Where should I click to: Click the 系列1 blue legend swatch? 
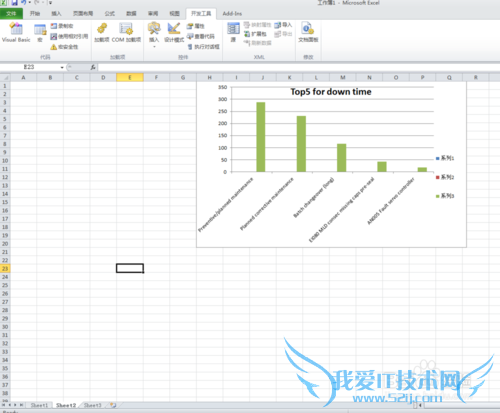(x=437, y=158)
